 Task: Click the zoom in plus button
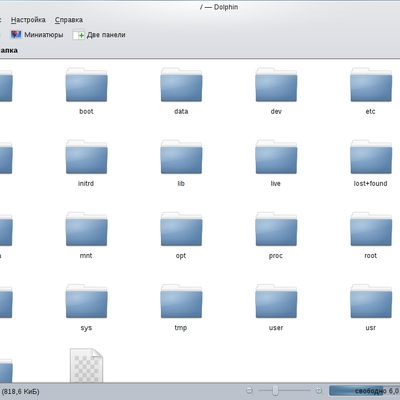(x=319, y=391)
